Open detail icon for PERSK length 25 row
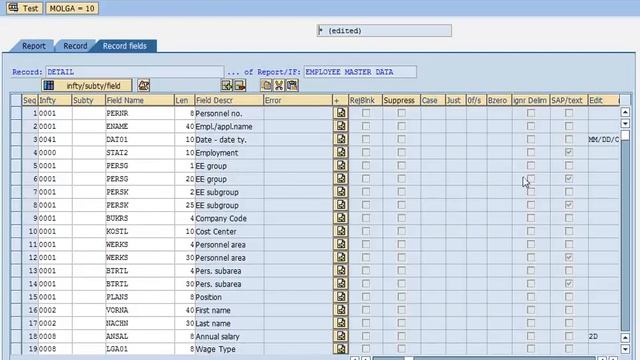The image size is (640, 360). coord(340,204)
